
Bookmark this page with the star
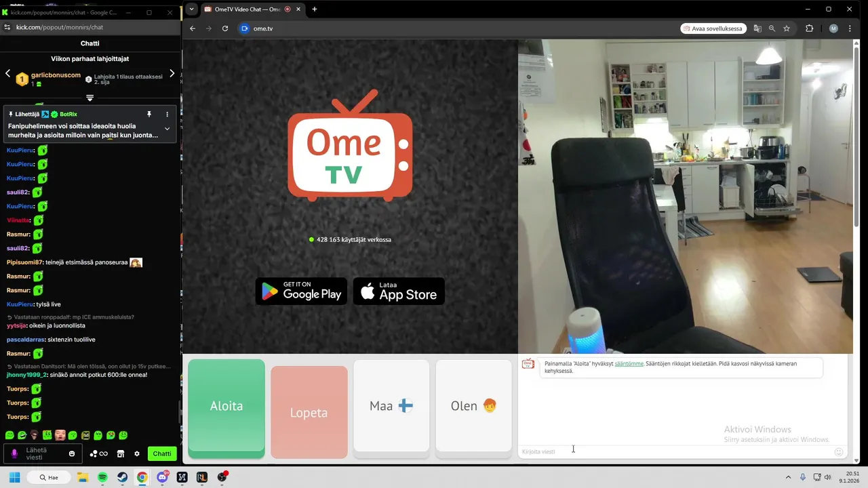pyautogui.click(x=787, y=28)
